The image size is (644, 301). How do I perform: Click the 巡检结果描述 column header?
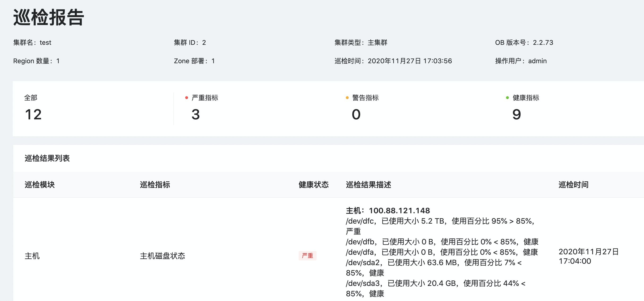[369, 185]
